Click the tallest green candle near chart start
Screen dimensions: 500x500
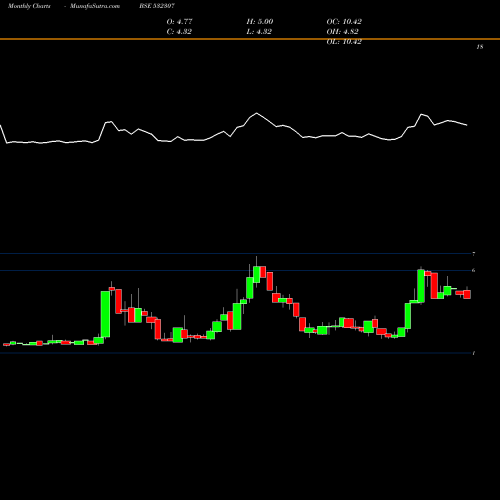click(x=105, y=314)
